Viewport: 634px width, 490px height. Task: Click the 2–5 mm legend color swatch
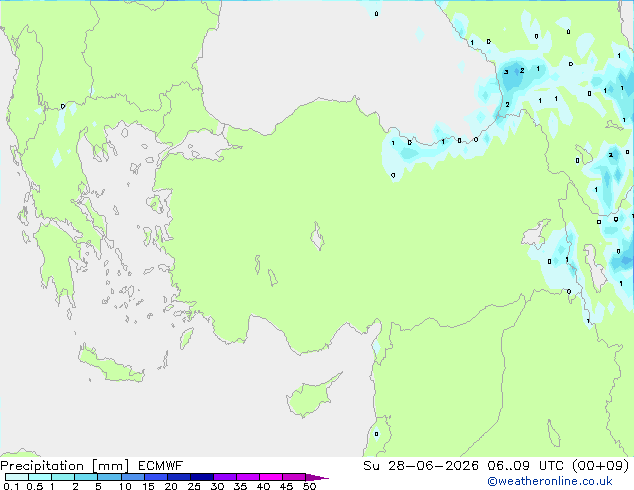point(86,477)
